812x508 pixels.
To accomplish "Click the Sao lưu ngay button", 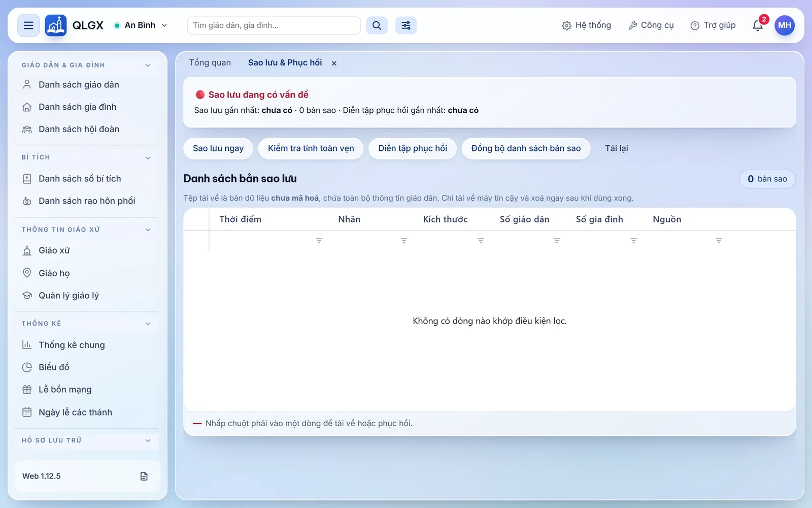I will pyautogui.click(x=218, y=148).
